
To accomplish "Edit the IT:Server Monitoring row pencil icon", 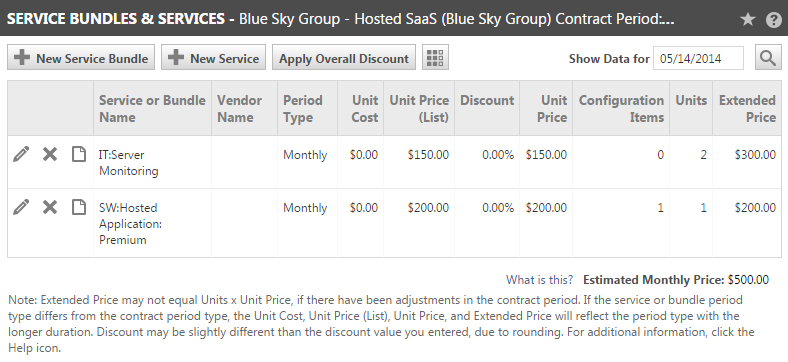I will pyautogui.click(x=21, y=154).
